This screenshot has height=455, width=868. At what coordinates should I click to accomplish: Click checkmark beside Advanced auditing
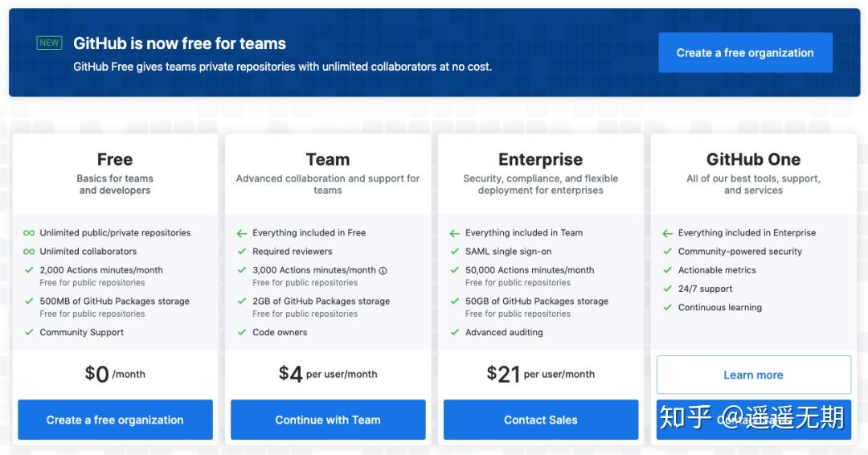click(x=454, y=332)
